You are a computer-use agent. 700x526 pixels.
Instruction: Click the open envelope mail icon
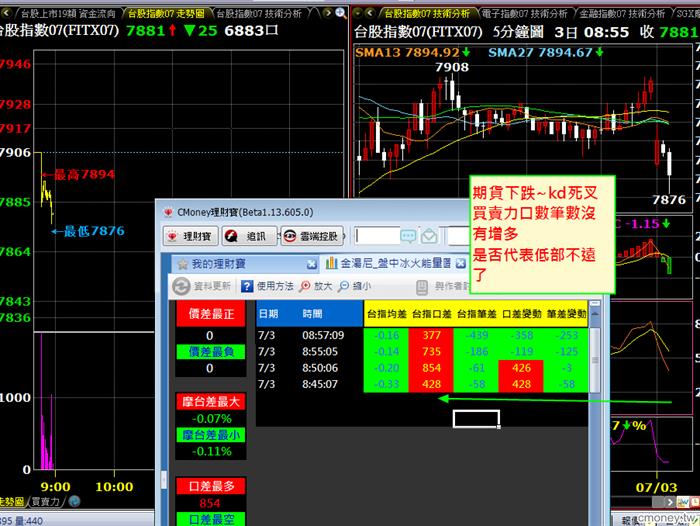pos(429,236)
